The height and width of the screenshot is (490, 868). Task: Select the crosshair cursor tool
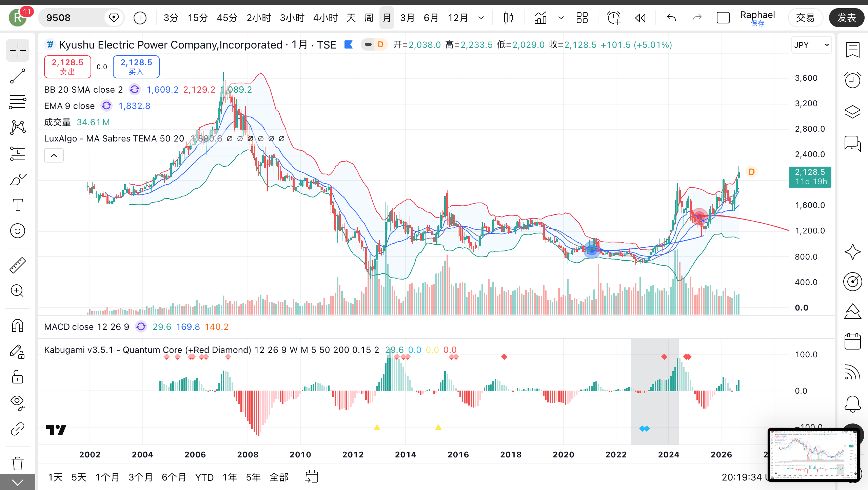[x=18, y=51]
